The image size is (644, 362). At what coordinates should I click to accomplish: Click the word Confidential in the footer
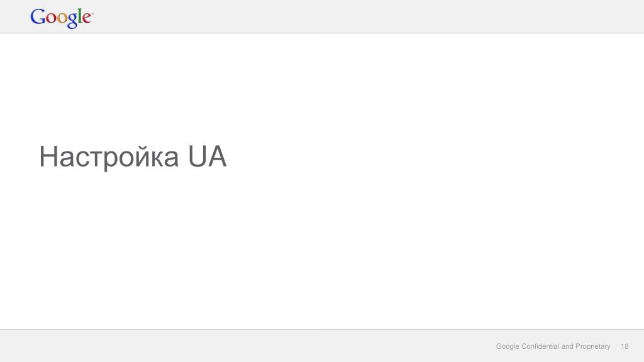pos(540,346)
